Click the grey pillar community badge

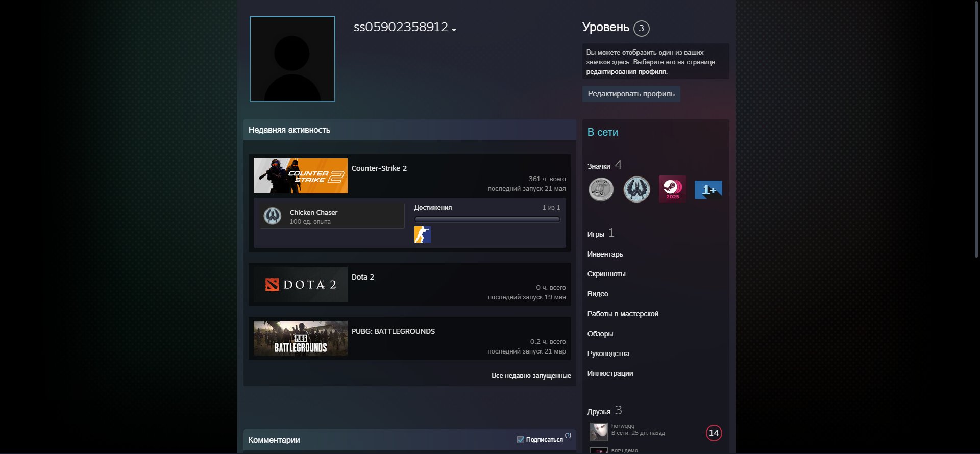(601, 189)
